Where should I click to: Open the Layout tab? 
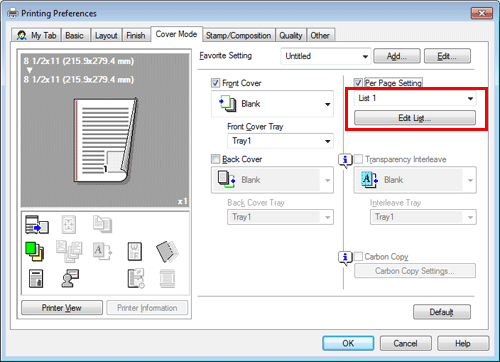[106, 35]
